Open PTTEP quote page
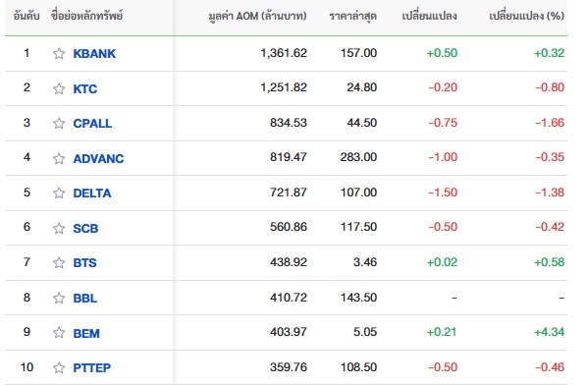588x385 pixels. click(92, 368)
